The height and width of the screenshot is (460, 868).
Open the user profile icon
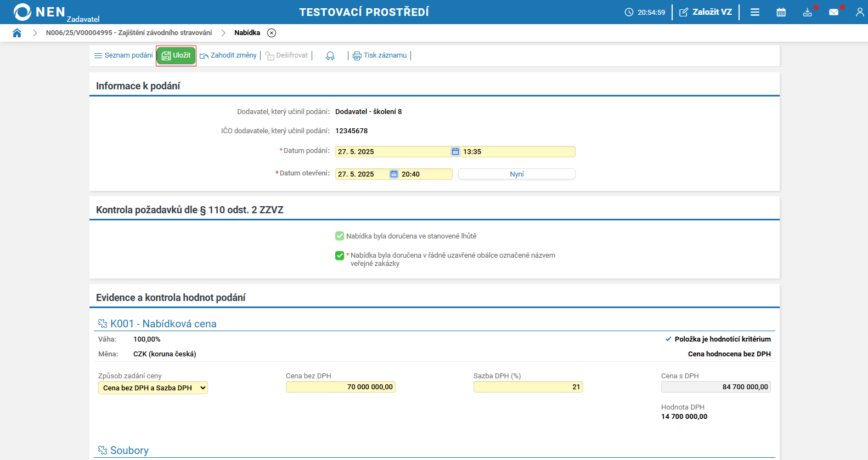[859, 12]
